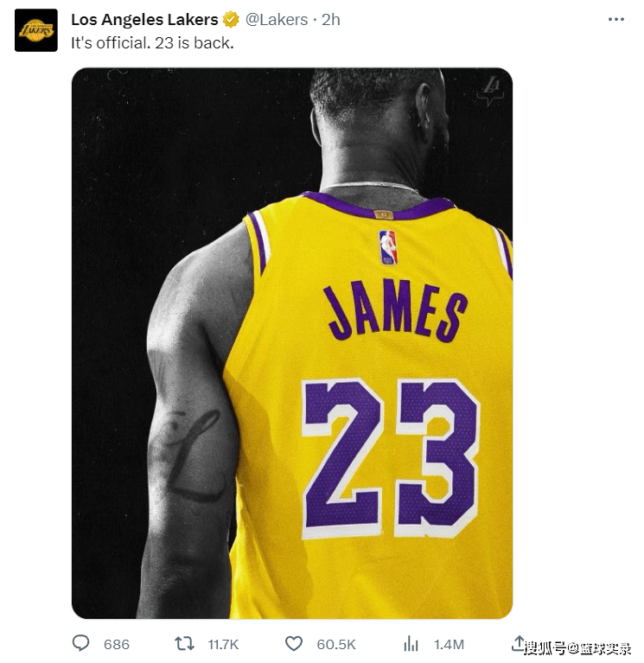The height and width of the screenshot is (663, 644).
Task: Click the share upload icon
Action: click(x=519, y=643)
